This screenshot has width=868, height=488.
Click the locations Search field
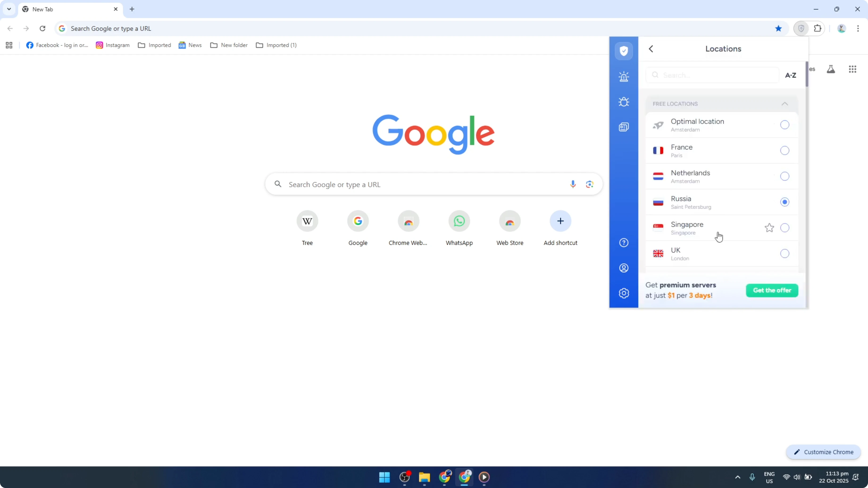pyautogui.click(x=712, y=75)
